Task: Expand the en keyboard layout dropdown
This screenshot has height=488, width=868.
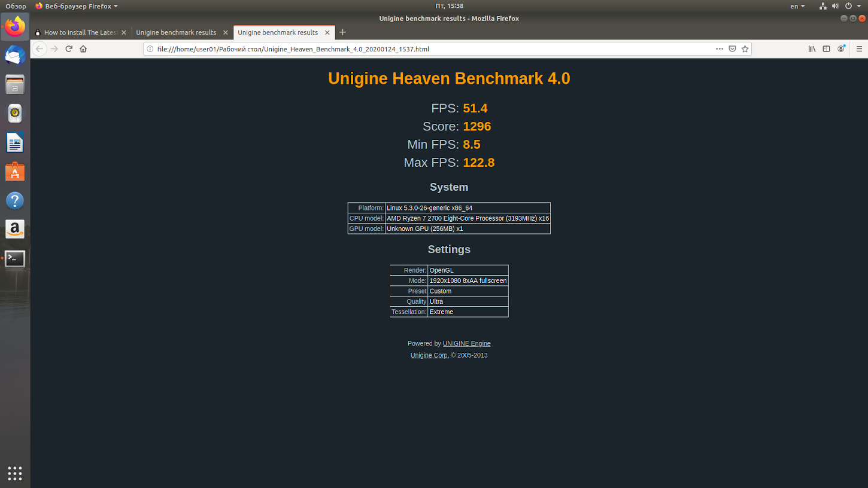Action: tap(797, 6)
